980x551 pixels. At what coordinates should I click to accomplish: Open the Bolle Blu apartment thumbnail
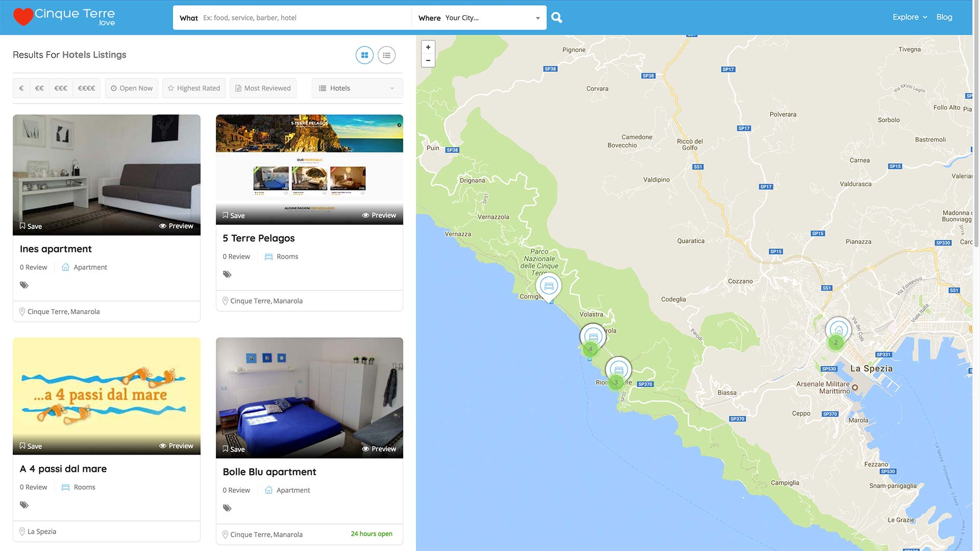(x=309, y=393)
